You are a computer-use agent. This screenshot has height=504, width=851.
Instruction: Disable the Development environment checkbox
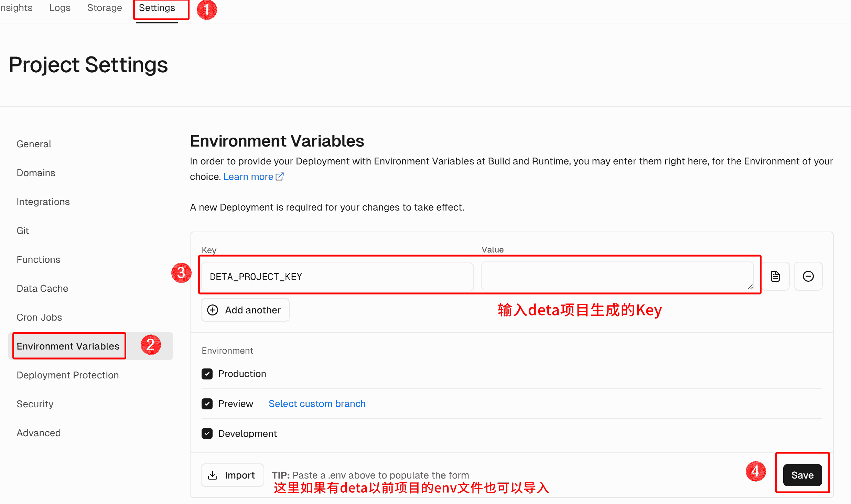click(207, 433)
